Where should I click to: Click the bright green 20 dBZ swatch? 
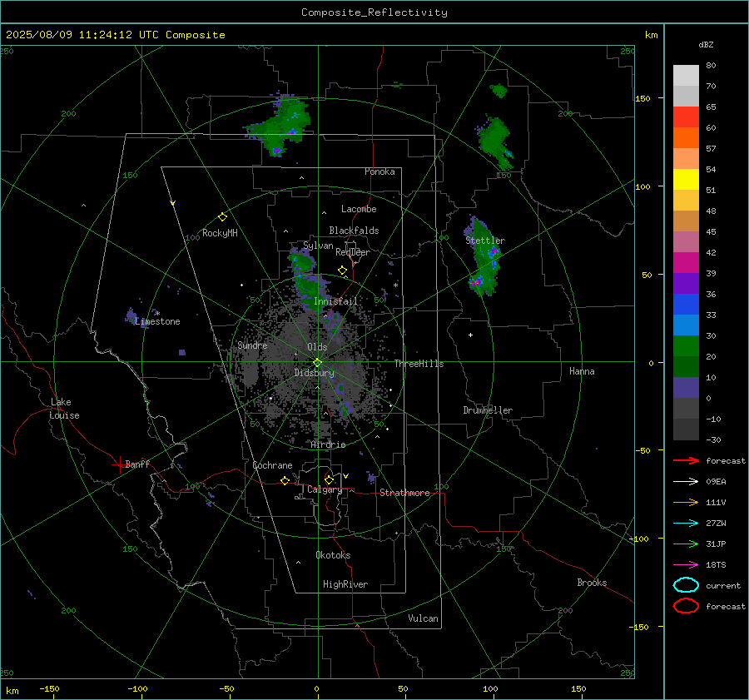coord(686,346)
